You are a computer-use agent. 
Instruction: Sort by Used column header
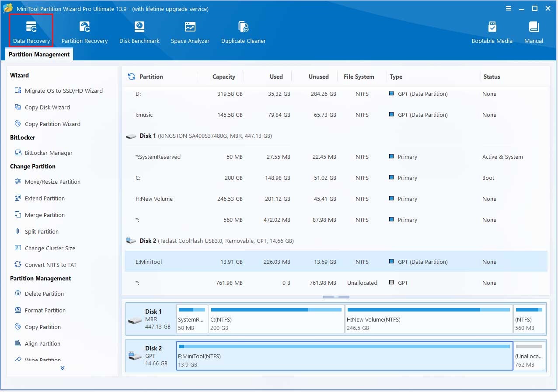point(276,77)
